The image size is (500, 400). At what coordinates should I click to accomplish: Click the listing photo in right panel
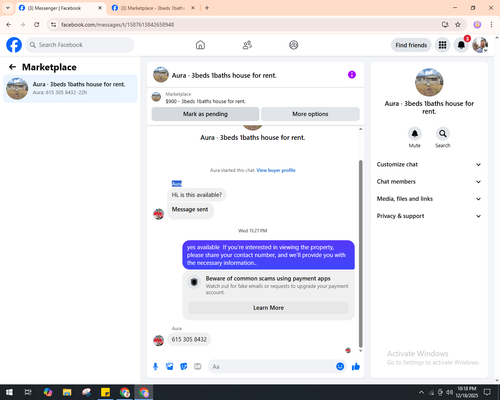pos(429,82)
